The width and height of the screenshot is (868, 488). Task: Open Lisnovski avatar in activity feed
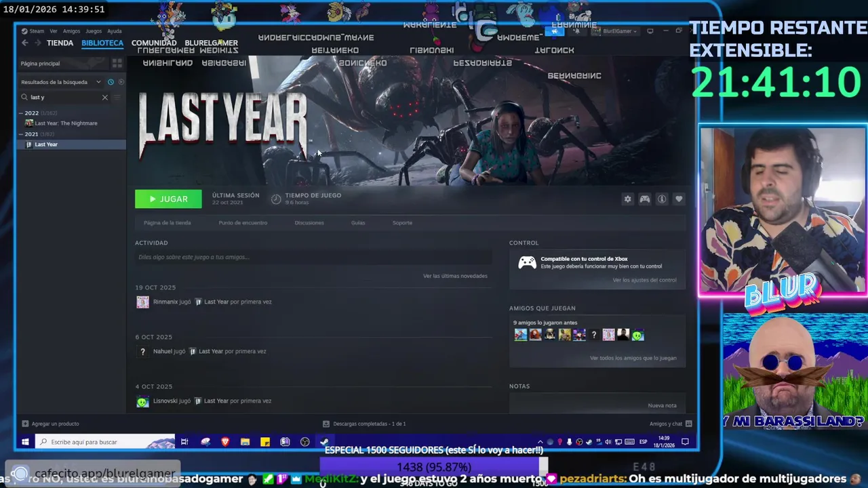[142, 401]
